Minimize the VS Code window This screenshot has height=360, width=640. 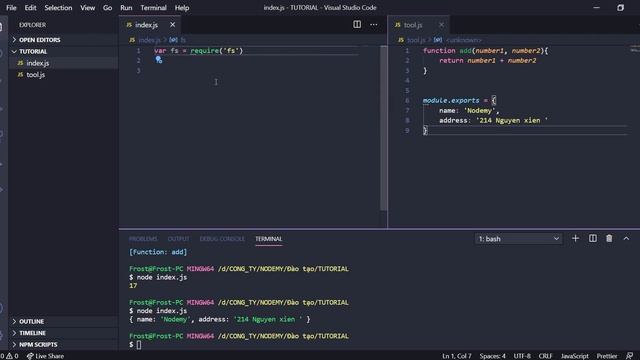(x=596, y=8)
